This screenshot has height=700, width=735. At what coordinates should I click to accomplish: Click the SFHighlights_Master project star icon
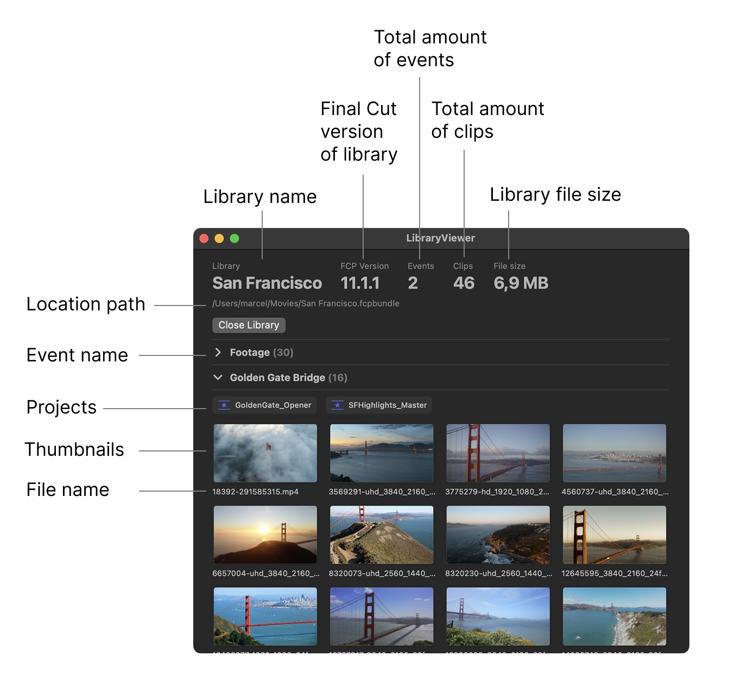click(337, 405)
